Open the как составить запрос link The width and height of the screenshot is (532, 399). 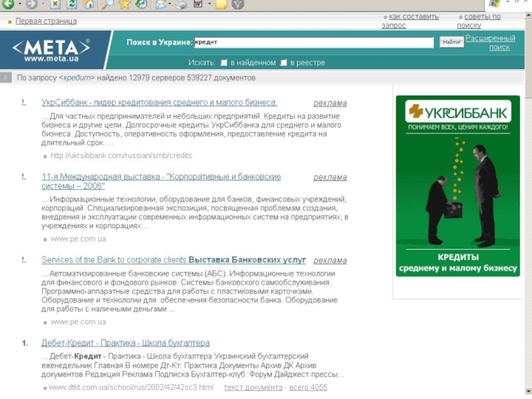tap(410, 21)
